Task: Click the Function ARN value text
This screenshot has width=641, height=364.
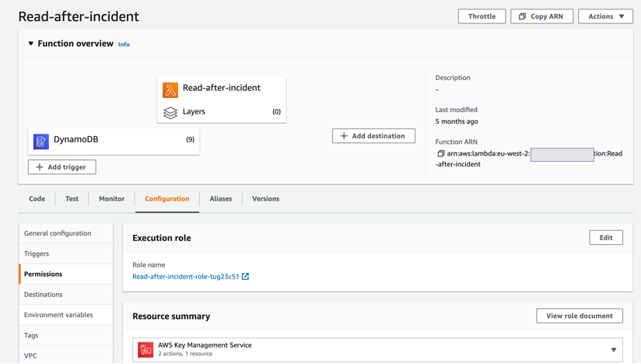Action: tap(529, 159)
